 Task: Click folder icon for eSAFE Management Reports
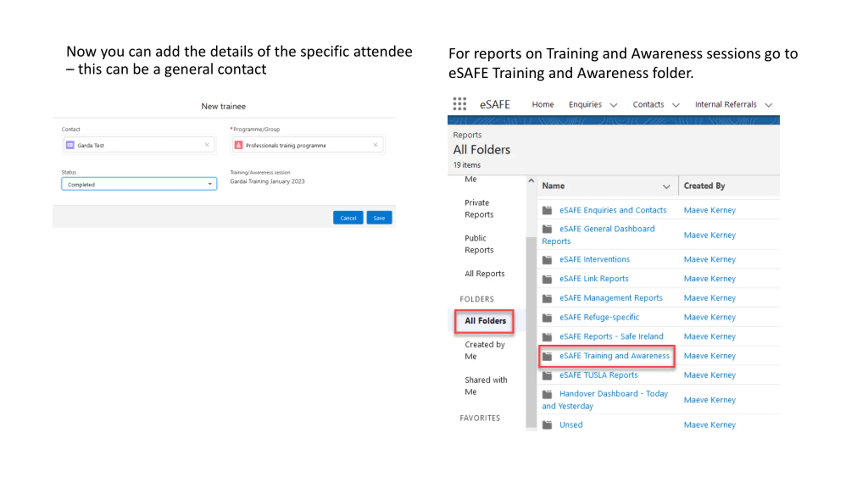coord(547,298)
